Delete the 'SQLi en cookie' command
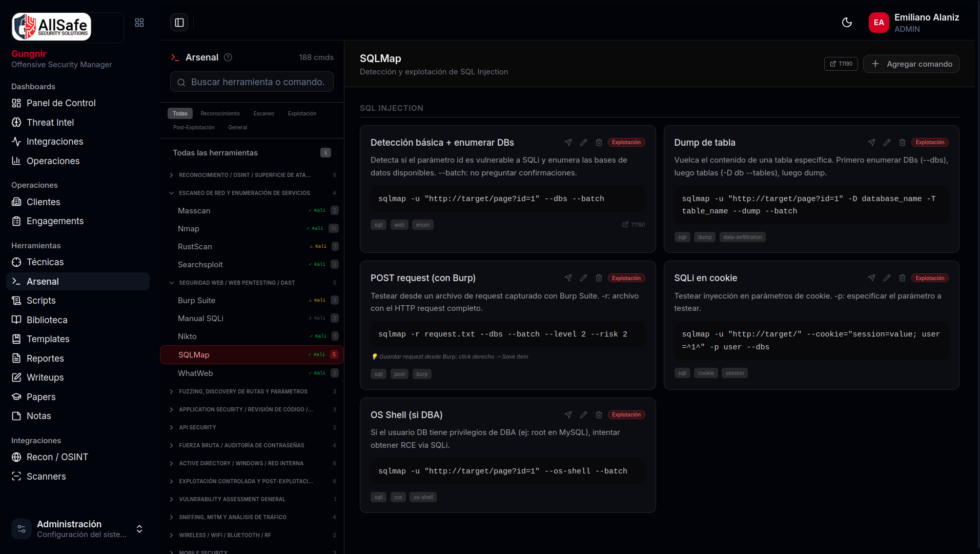 point(902,278)
